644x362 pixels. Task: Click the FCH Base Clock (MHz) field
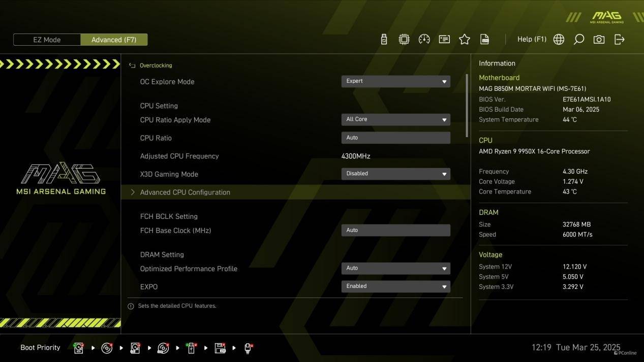coord(395,230)
